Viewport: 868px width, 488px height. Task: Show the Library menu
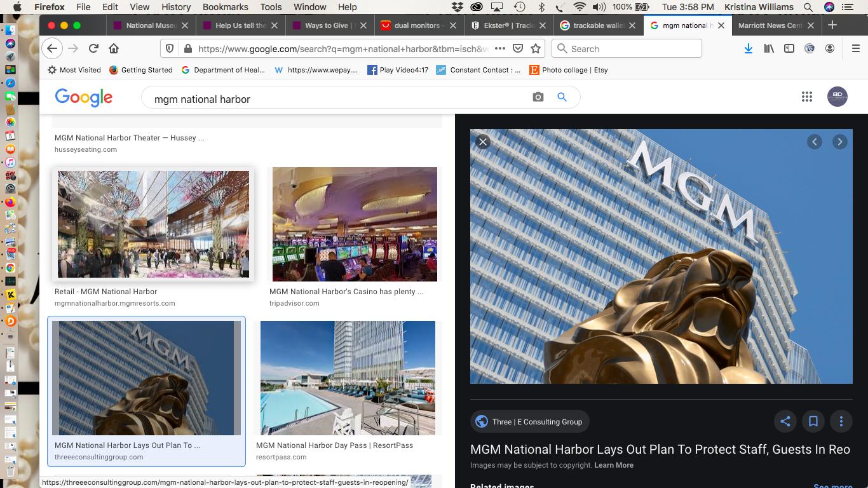pos(769,48)
